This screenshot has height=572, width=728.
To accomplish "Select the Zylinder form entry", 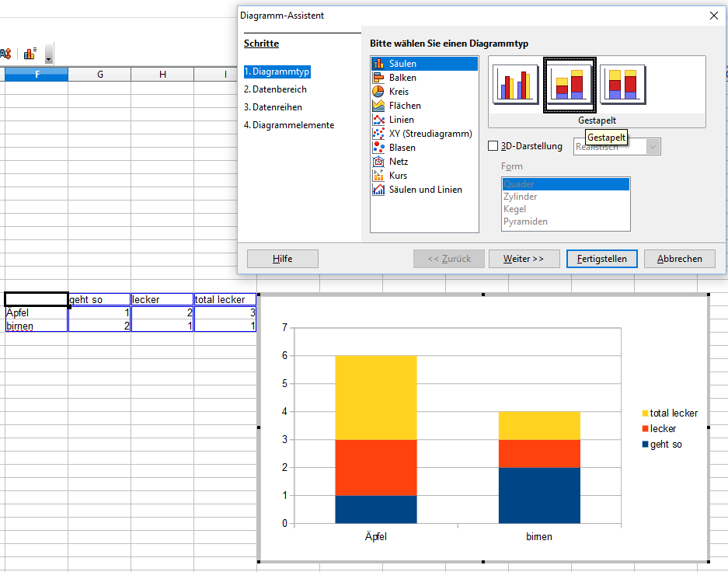I will [566, 197].
